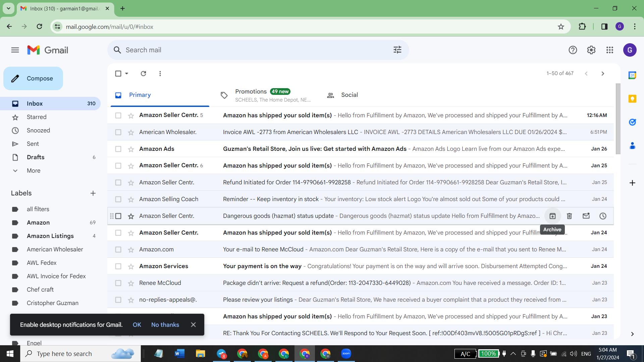
Task: Open the More actions three-dot menu
Action: pos(160,73)
